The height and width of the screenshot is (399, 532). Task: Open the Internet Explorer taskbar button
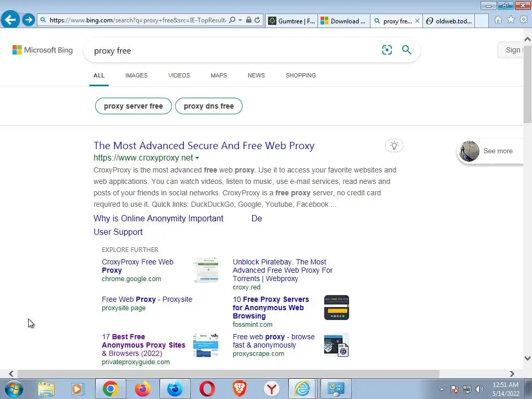point(302,389)
